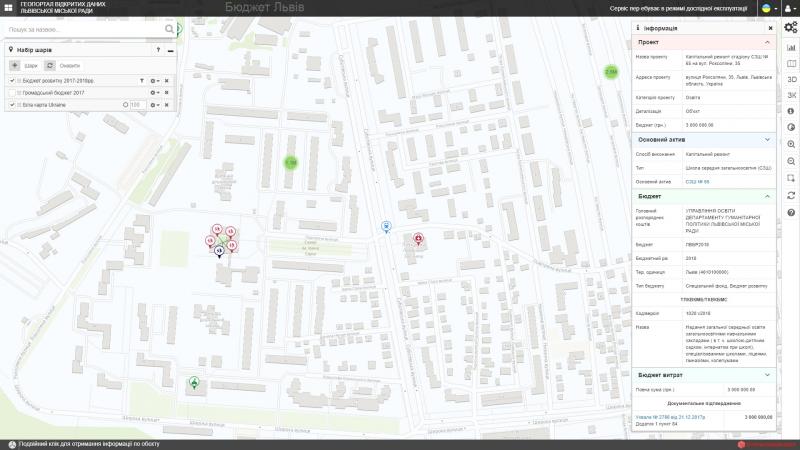Screen dimensions: 800x450
Task: Uncheck the Біла карта Ukraine layer
Action: tap(12, 105)
